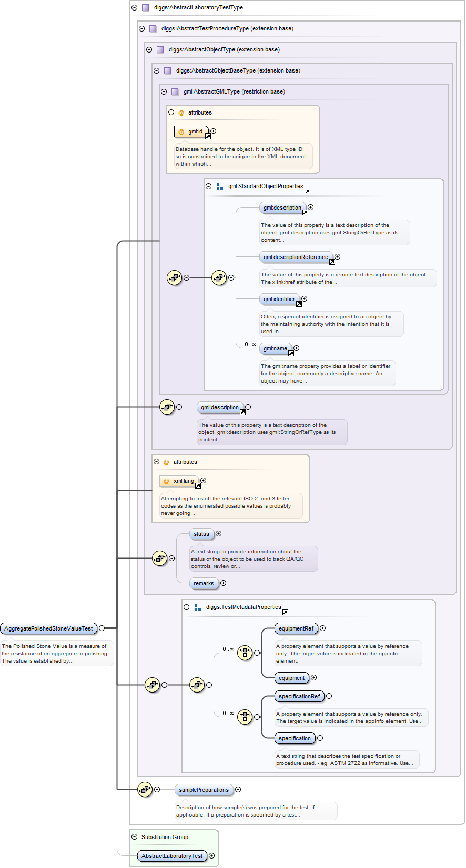Click the xml:lang attribute link arrow icon
This screenshot has height=868, width=466.
(198, 486)
